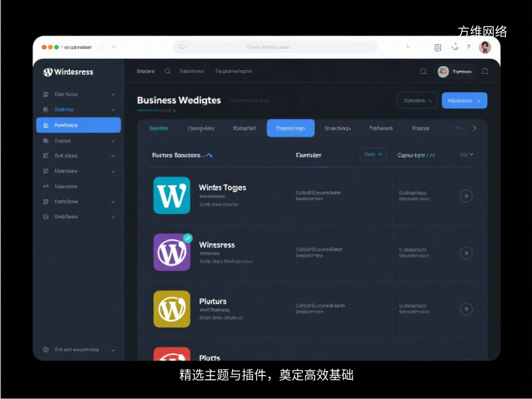Open the yellow Pluturs plugin icon
Viewport: 532px width, 399px height.
171,309
